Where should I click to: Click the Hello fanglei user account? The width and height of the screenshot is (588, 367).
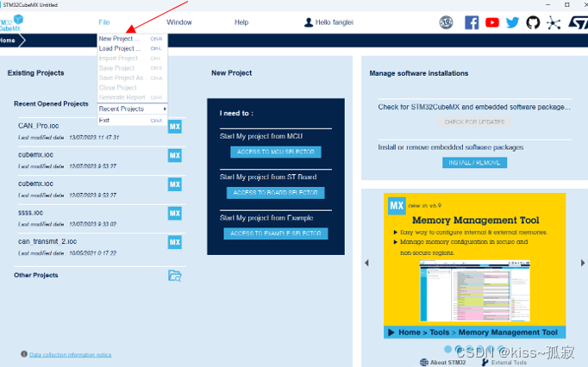pyautogui.click(x=328, y=22)
